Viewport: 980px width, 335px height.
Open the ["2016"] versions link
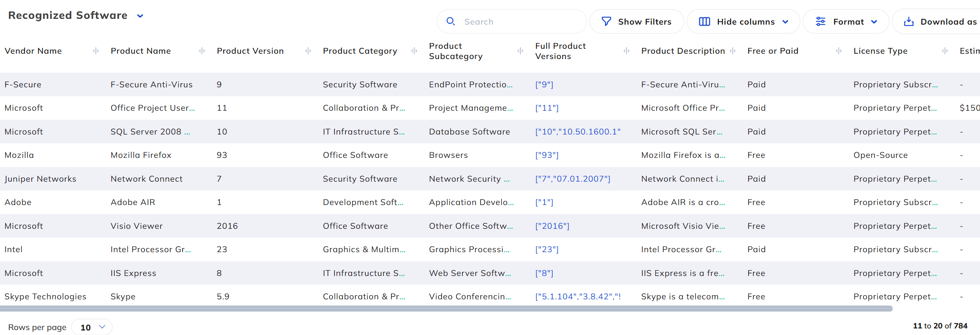click(552, 226)
